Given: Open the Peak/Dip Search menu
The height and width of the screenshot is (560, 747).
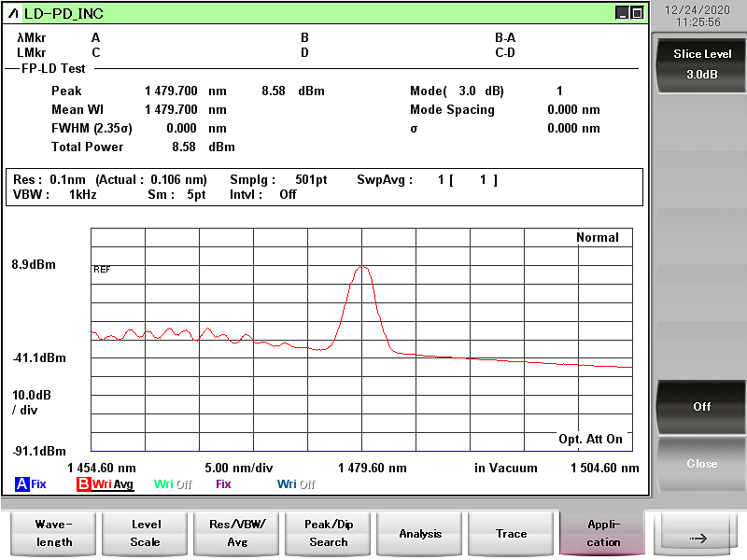Looking at the screenshot, I should (328, 533).
